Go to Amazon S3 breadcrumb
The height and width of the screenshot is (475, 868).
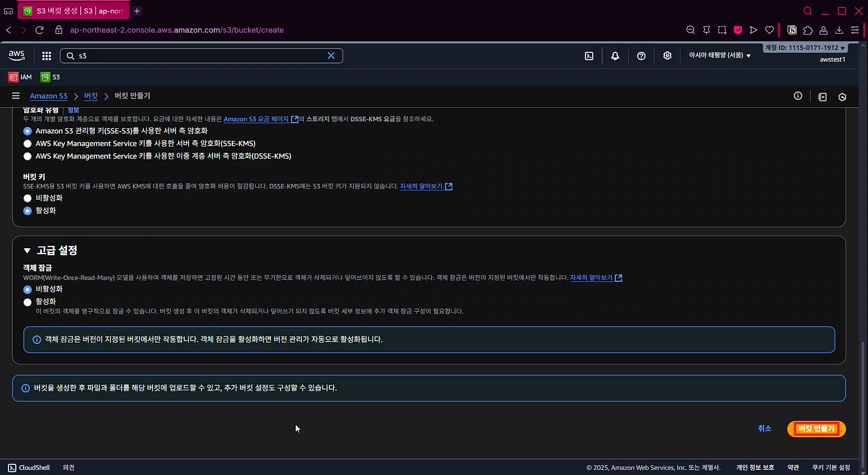(x=49, y=96)
